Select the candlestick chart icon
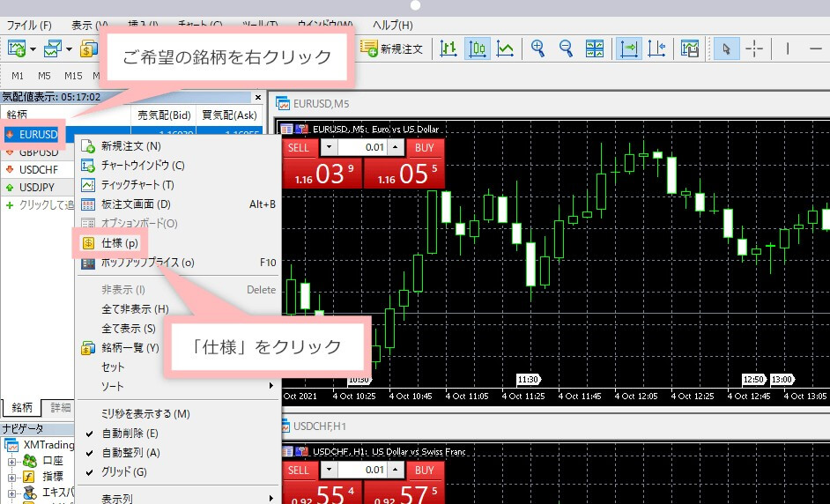Viewport: 830px width, 504px height. pos(478,49)
